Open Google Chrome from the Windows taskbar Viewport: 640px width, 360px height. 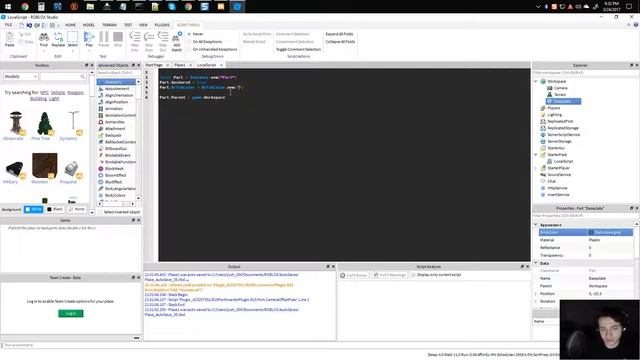point(25,7)
